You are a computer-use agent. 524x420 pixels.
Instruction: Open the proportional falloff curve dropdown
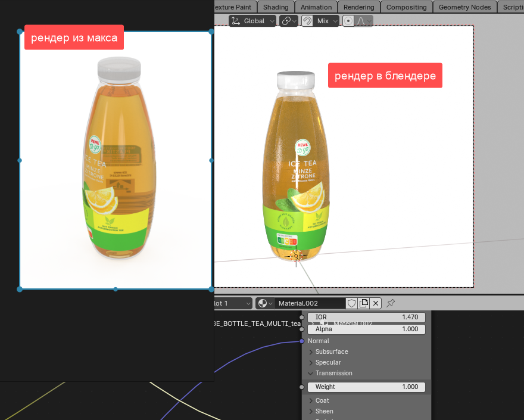[364, 21]
